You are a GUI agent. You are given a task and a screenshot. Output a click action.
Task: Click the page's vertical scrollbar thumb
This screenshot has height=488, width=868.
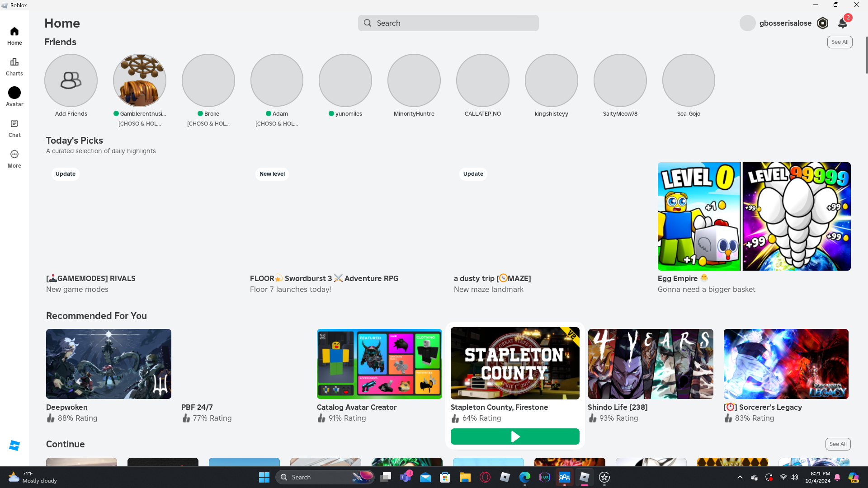click(867, 55)
